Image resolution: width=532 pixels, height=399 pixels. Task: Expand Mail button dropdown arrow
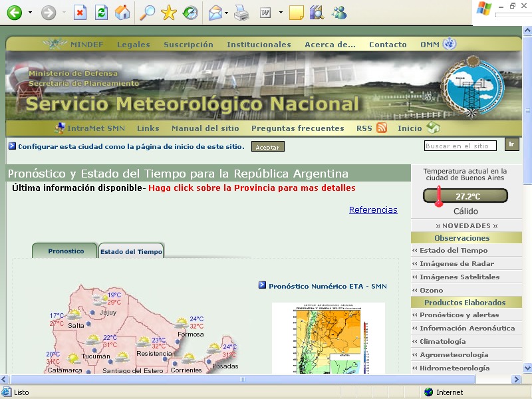tap(226, 13)
